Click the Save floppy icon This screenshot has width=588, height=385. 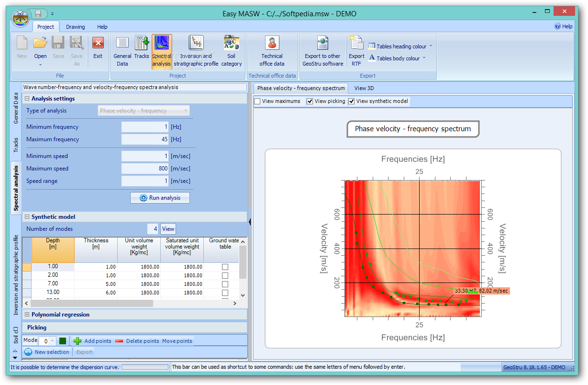click(58, 43)
